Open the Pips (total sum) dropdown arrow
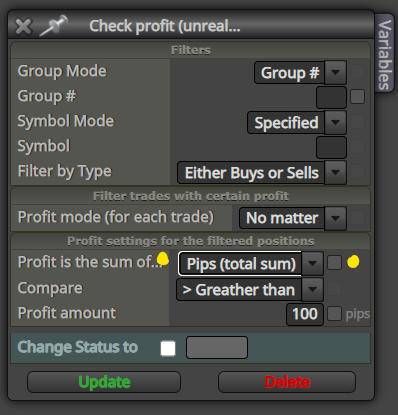Screen dimensions: 398x415 click(x=312, y=263)
